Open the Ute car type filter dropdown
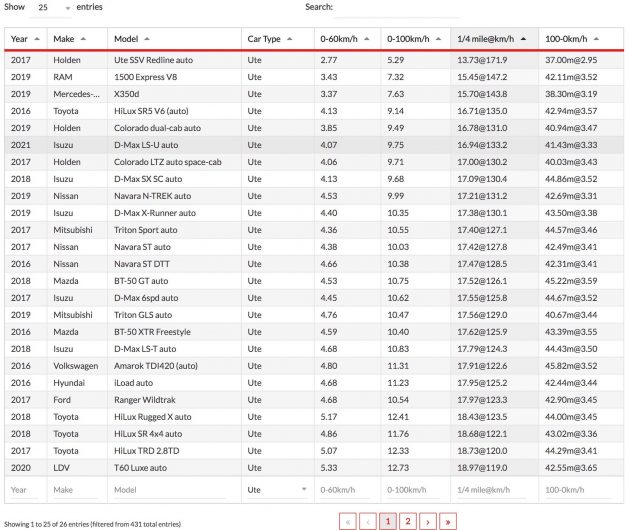Image resolution: width=629 pixels, height=530 pixels. click(277, 489)
